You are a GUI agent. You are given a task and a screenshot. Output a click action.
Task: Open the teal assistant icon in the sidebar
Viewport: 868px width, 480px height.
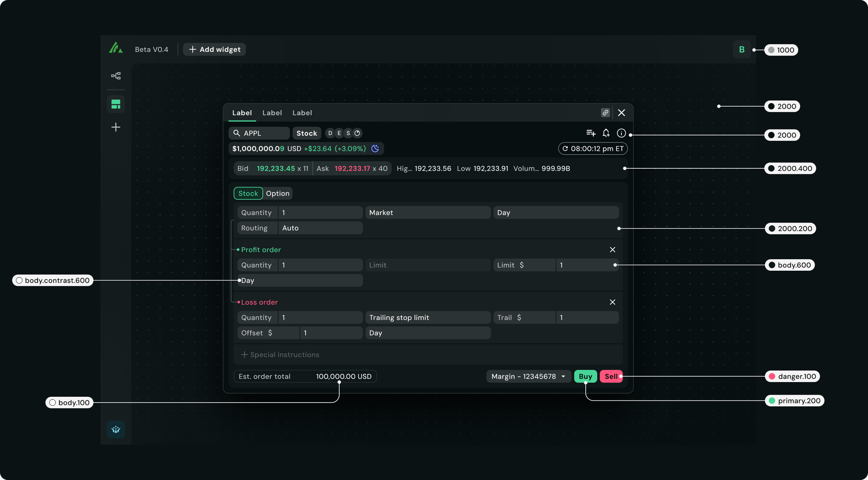point(116,429)
